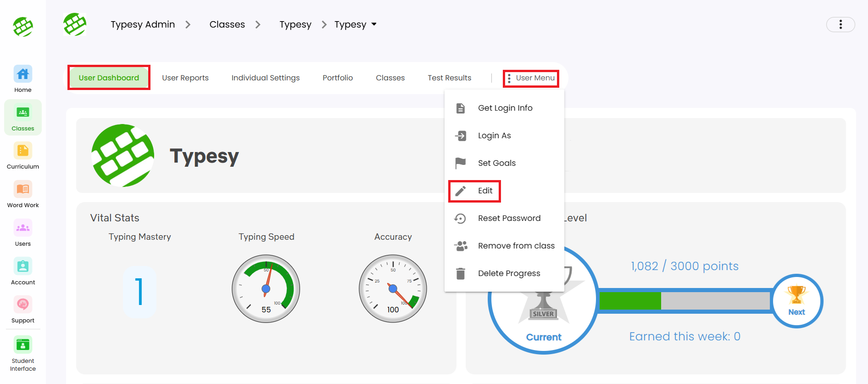Open Account in the sidebar
This screenshot has width=868, height=384.
(x=23, y=271)
